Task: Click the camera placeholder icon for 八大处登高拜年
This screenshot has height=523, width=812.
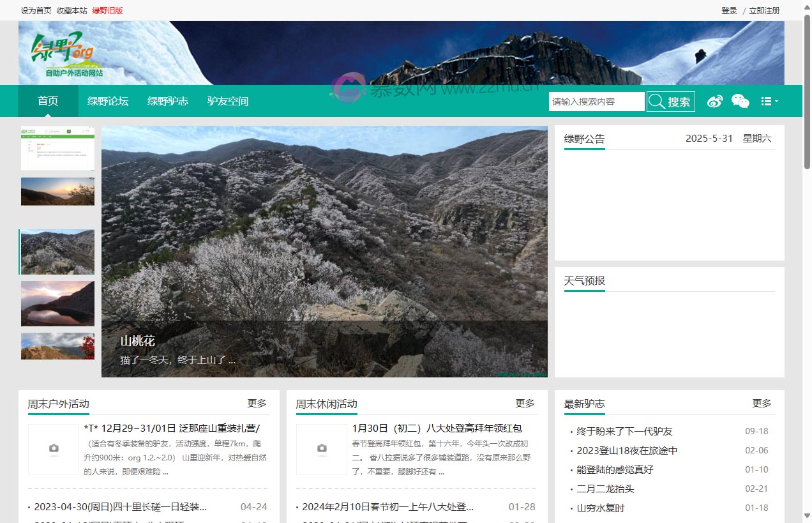Action: tap(321, 449)
